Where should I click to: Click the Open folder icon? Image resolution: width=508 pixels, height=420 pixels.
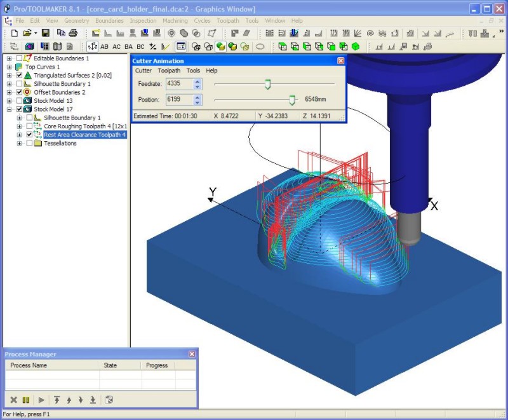click(27, 33)
